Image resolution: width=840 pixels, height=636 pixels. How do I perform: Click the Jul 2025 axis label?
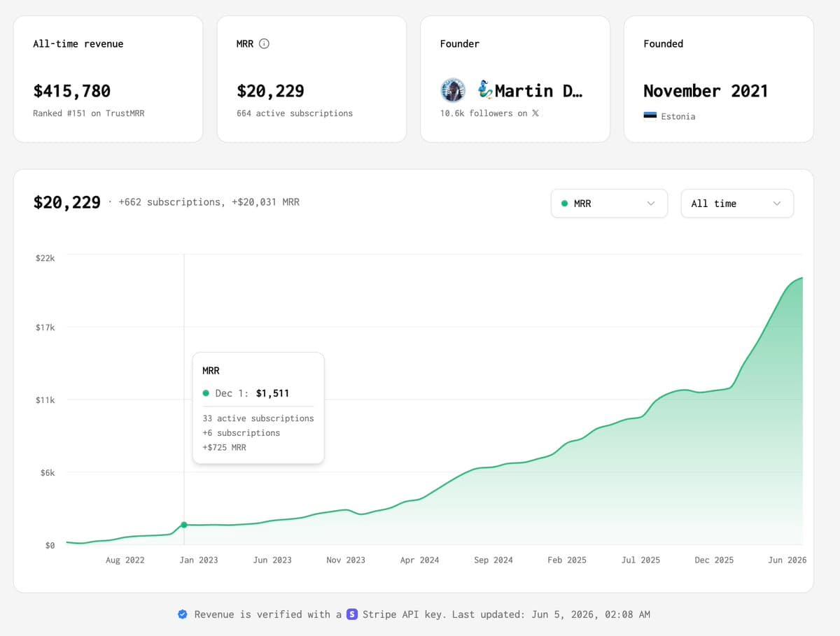[640, 560]
